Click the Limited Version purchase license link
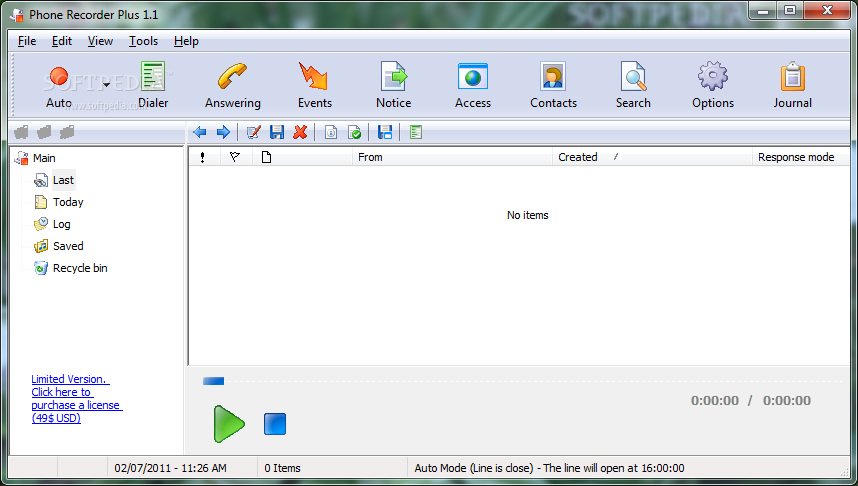858x486 pixels. [77, 398]
